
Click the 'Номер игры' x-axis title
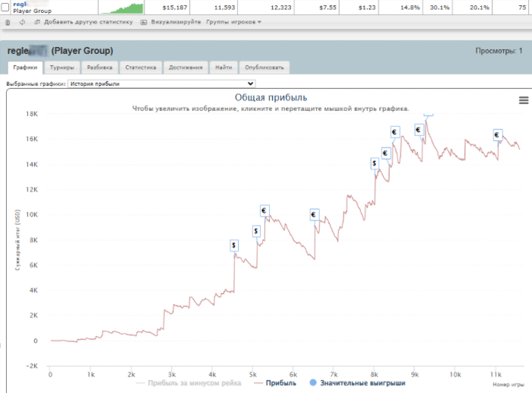point(508,385)
